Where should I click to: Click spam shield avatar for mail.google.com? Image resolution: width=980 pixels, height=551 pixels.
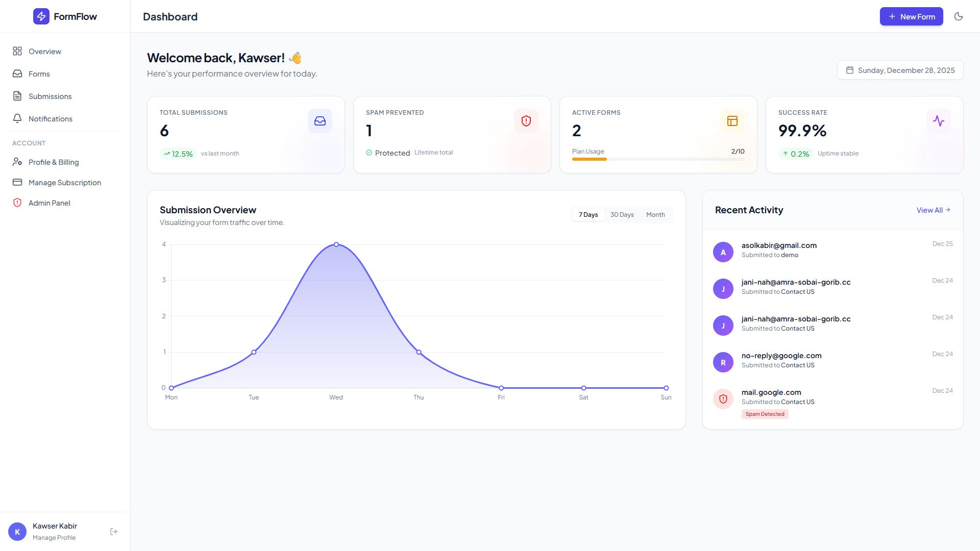pyautogui.click(x=723, y=399)
